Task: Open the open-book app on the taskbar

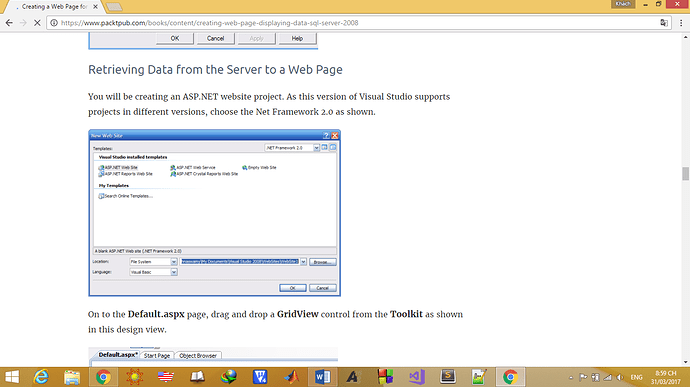Action: [x=197, y=377]
